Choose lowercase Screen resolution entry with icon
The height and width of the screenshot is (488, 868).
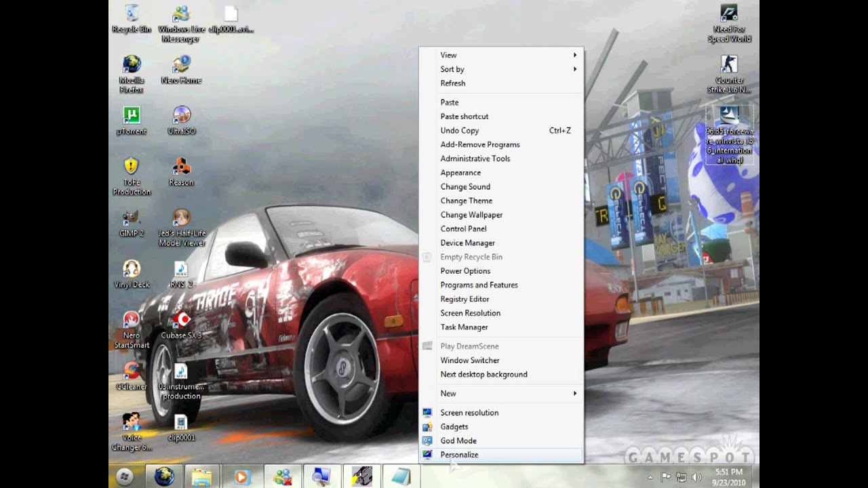pyautogui.click(x=501, y=413)
